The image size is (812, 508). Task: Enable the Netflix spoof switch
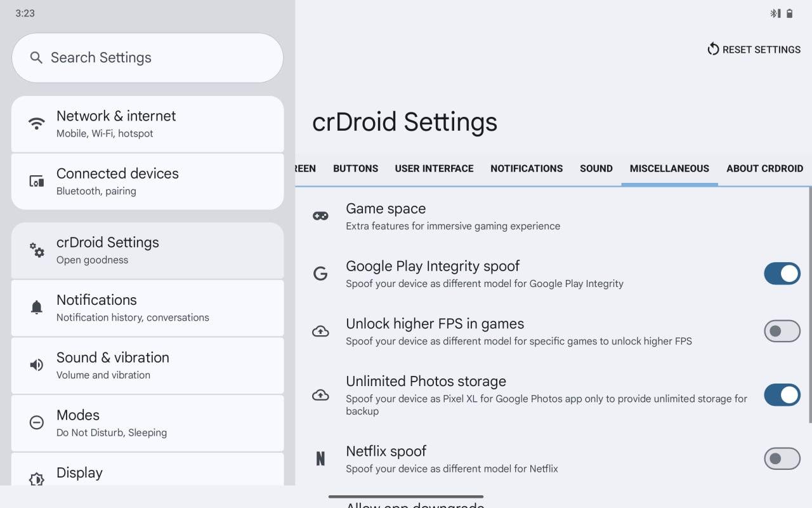point(782,458)
